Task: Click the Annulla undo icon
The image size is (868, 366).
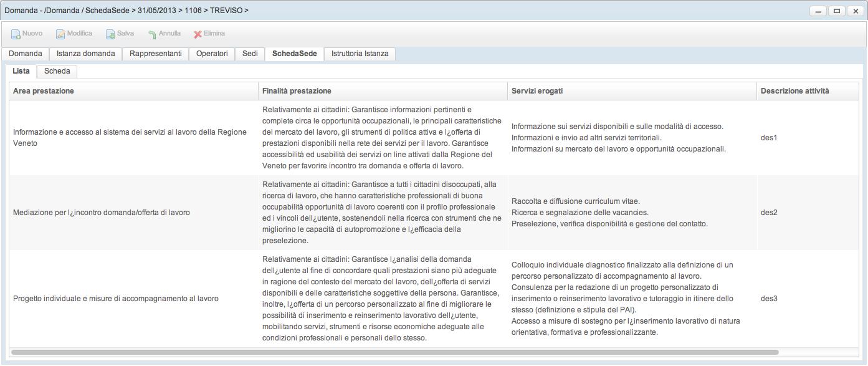Action: pos(152,34)
